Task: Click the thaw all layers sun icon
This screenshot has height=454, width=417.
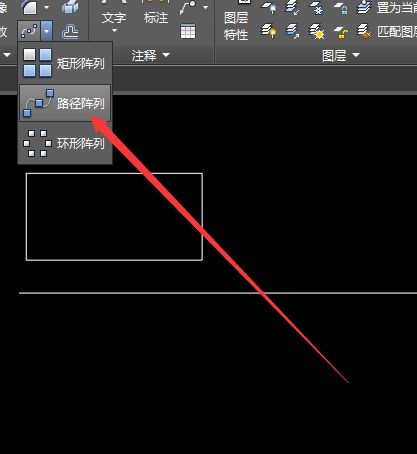Action: [317, 31]
